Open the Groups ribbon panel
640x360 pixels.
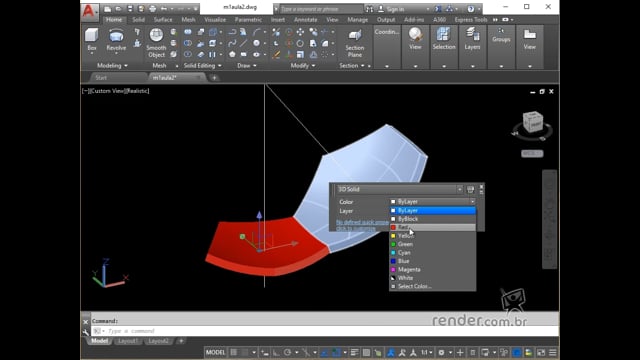(501, 36)
